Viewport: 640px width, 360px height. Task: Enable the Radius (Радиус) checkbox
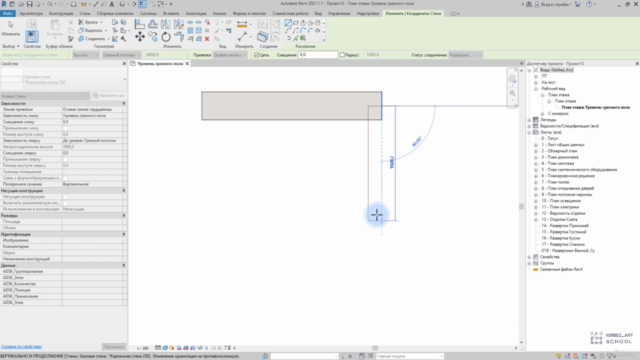342,55
